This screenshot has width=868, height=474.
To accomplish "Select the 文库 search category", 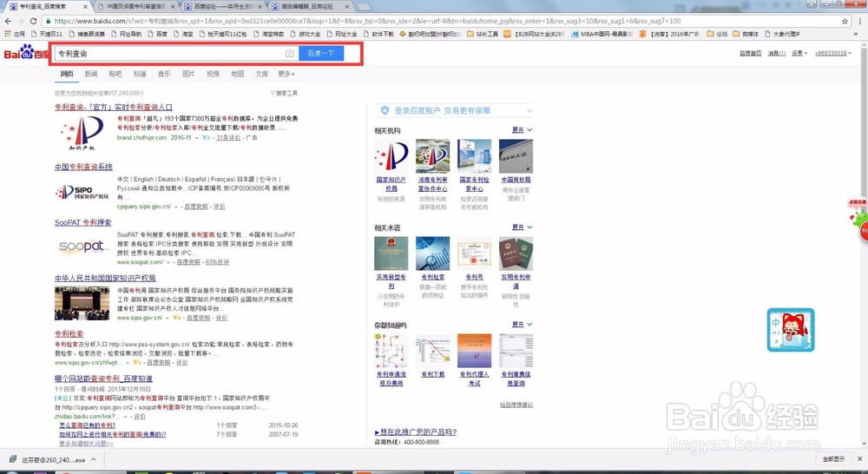I will 262,74.
